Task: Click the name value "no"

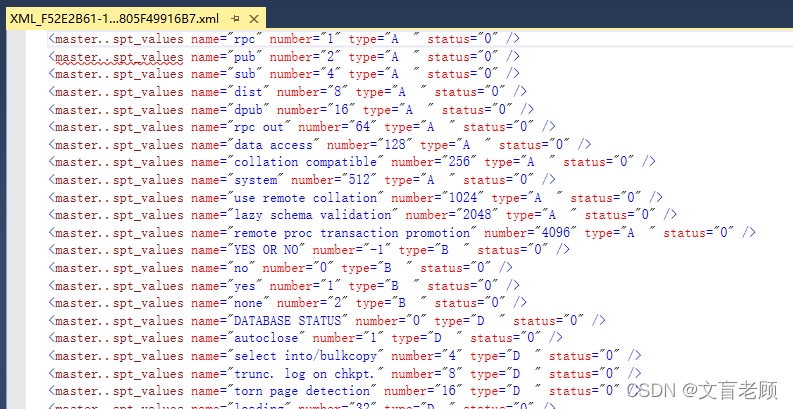Action: (x=241, y=267)
